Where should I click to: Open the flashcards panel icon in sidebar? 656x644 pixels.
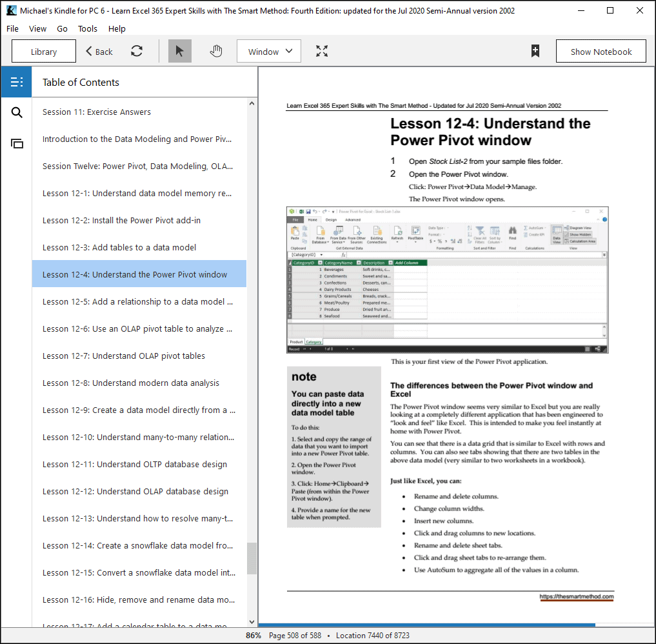[17, 143]
